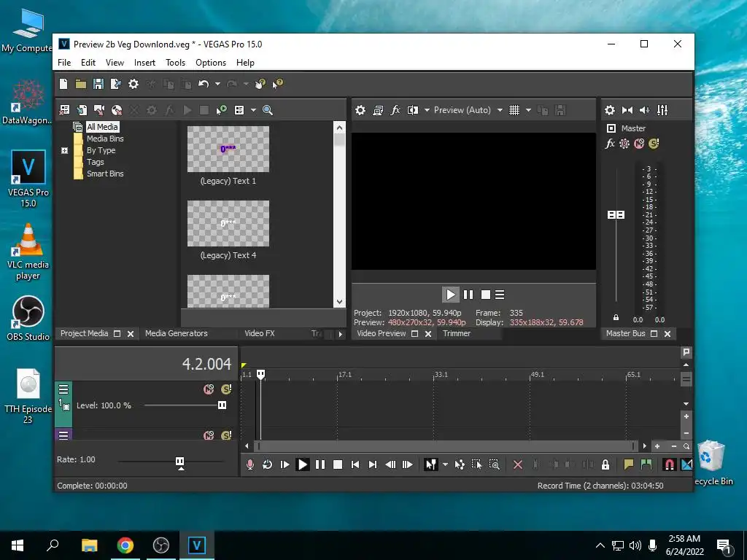The image size is (747, 560).
Task: Open Master Bus audio properties gear
Action: click(x=610, y=110)
